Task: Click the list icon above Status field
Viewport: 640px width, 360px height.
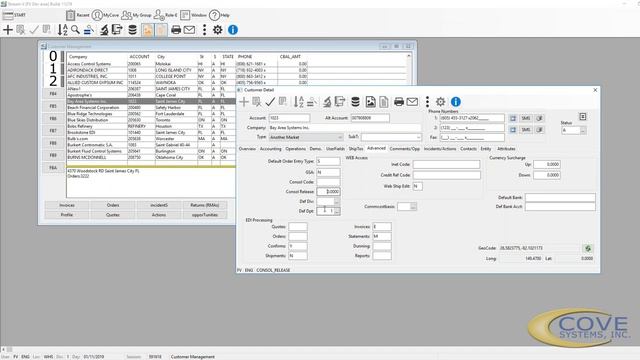Action: (582, 117)
